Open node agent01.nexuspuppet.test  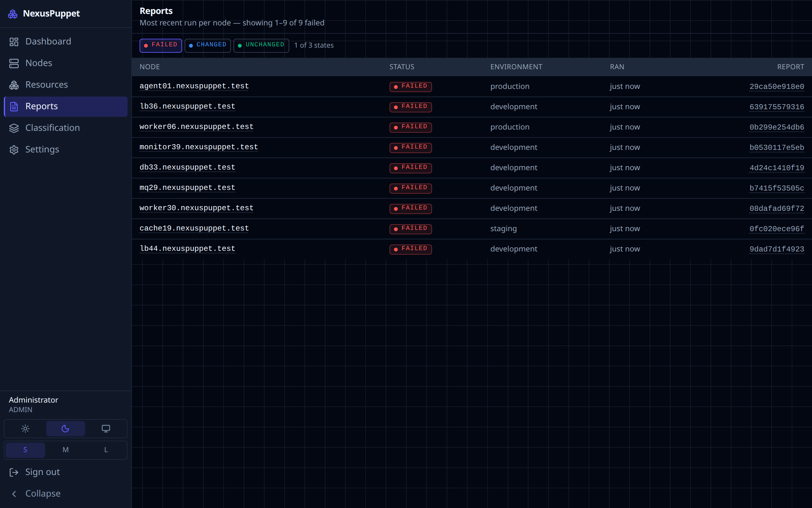tap(194, 86)
